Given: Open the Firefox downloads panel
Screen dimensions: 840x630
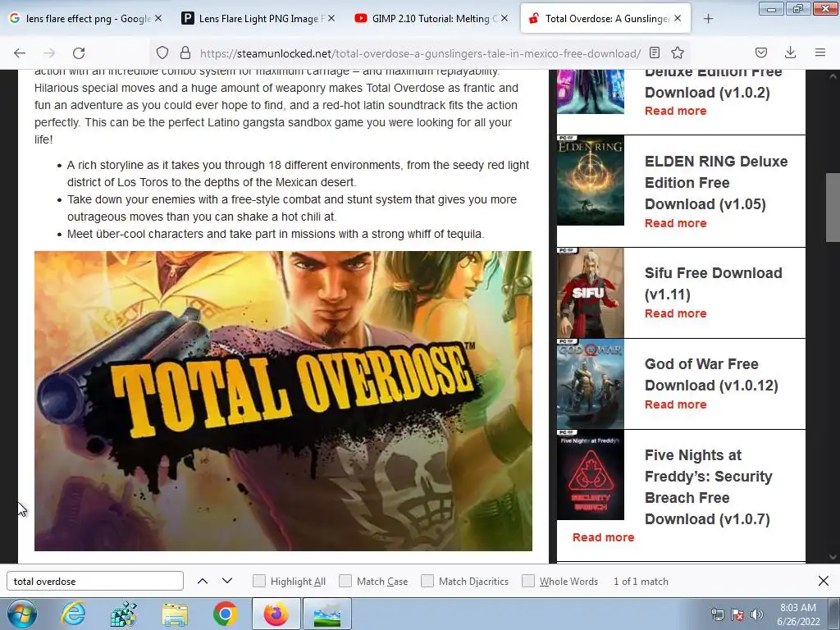Looking at the screenshot, I should pos(790,52).
